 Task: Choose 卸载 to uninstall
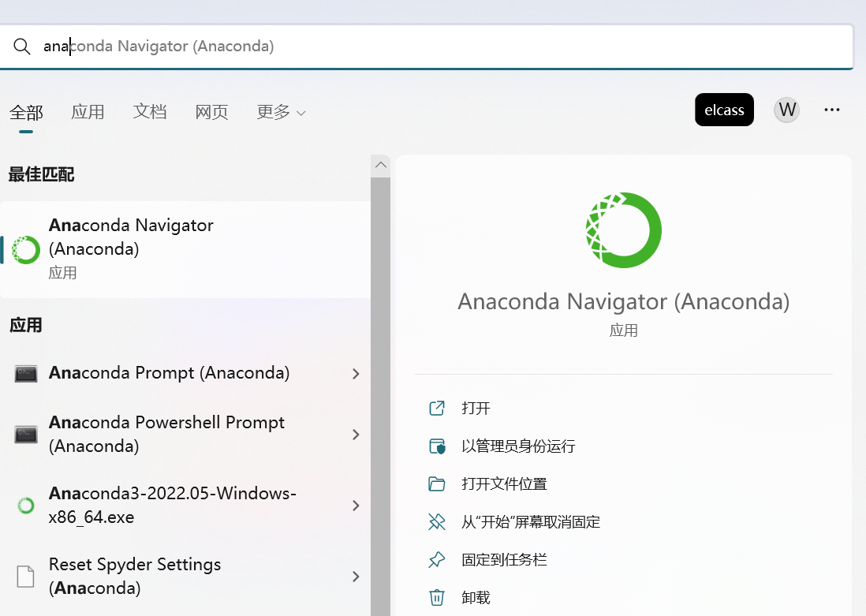[x=476, y=598]
